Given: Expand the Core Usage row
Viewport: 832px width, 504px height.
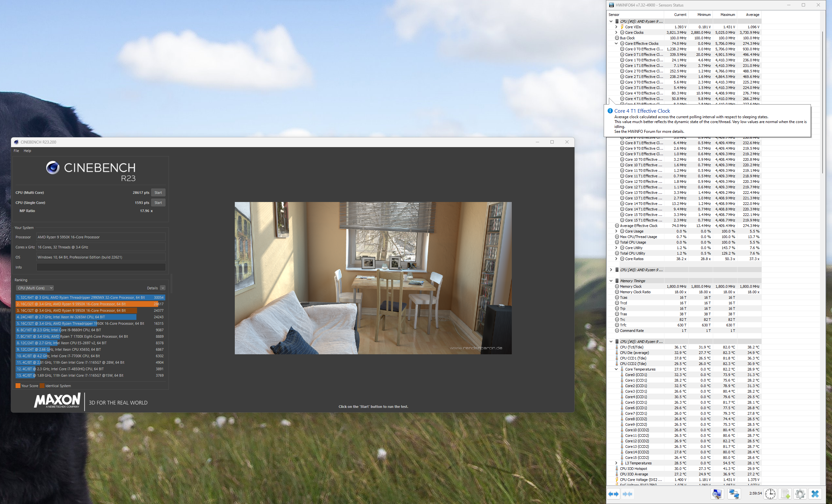Looking at the screenshot, I should (616, 231).
